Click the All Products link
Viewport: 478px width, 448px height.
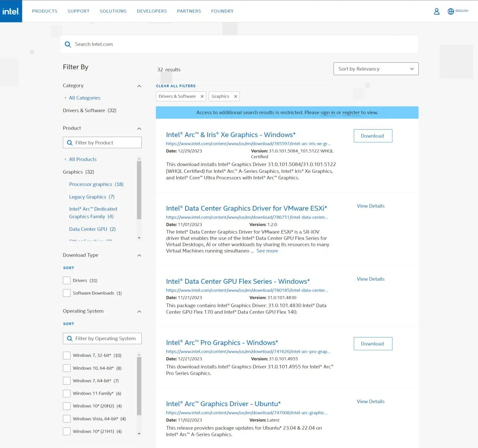coord(83,159)
